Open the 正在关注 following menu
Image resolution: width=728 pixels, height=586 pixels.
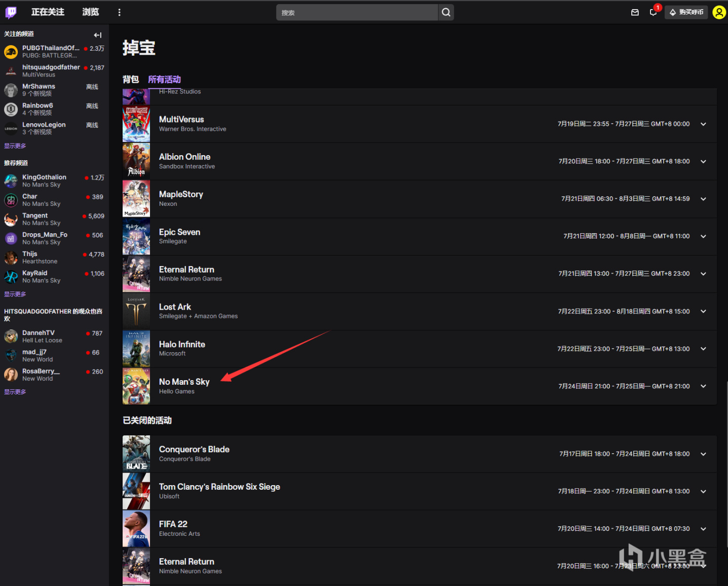48,12
